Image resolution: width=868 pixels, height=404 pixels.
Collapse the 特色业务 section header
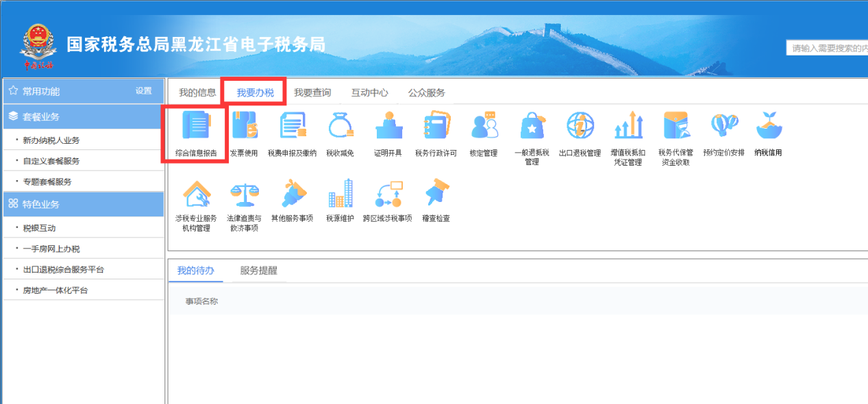[83, 204]
